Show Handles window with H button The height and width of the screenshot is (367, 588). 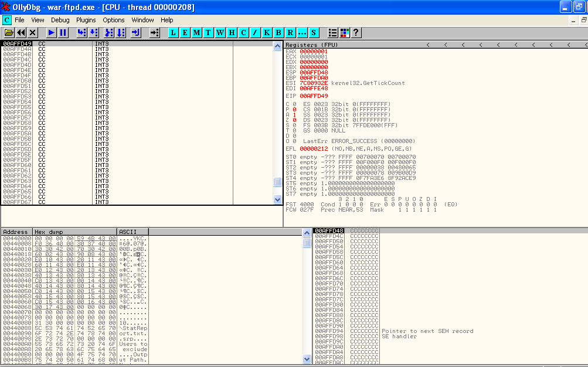coord(232,33)
